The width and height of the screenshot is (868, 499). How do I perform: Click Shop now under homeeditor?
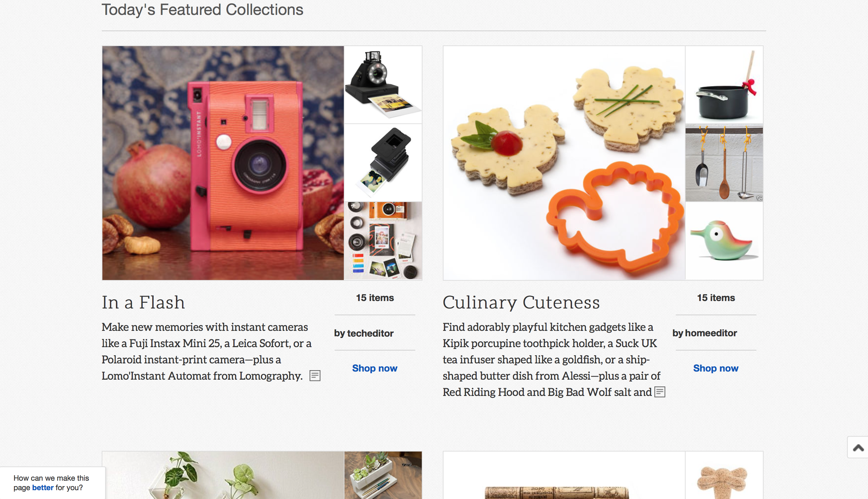tap(715, 368)
